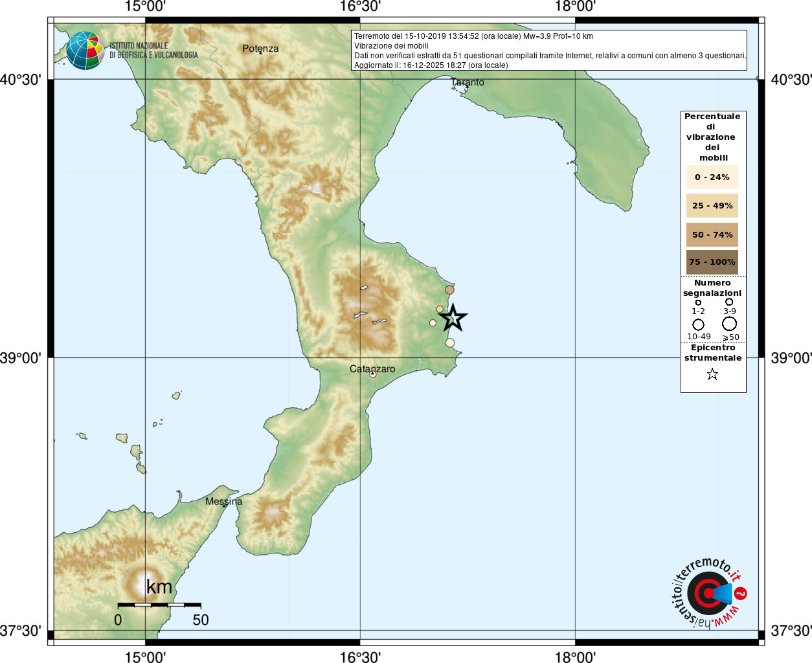Select the 0 - 24% color swatch

pyautogui.click(x=712, y=177)
